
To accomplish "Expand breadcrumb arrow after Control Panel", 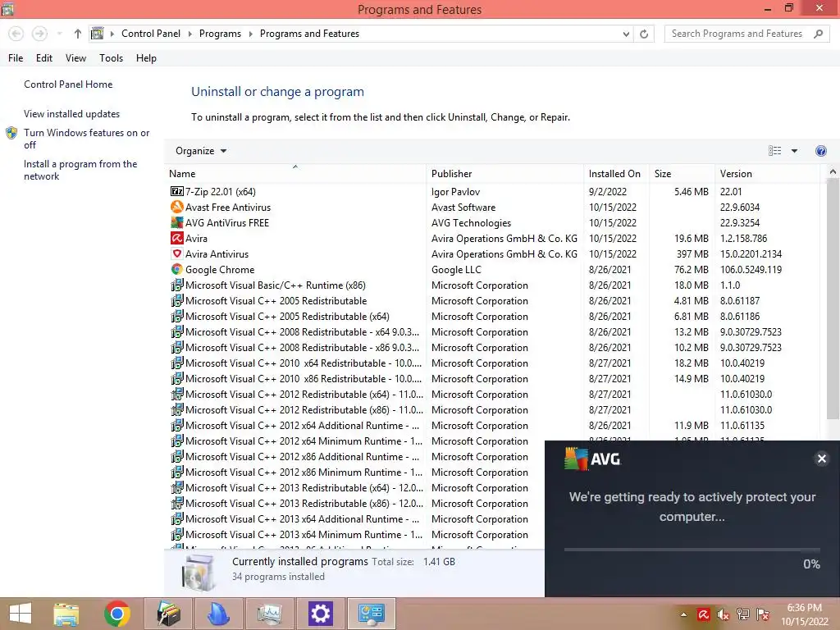I will [189, 34].
